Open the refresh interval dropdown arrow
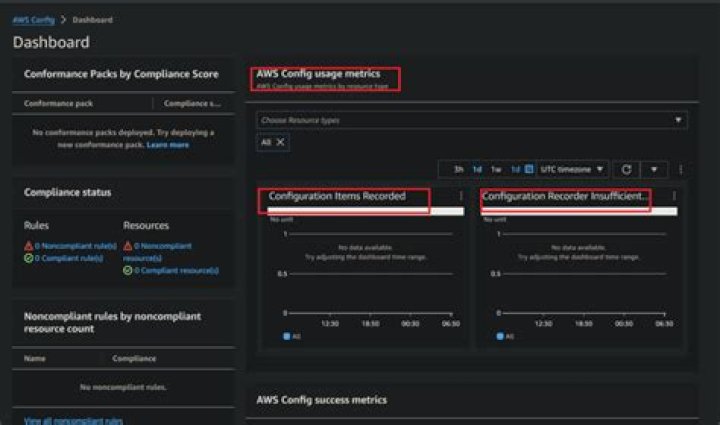 click(654, 170)
